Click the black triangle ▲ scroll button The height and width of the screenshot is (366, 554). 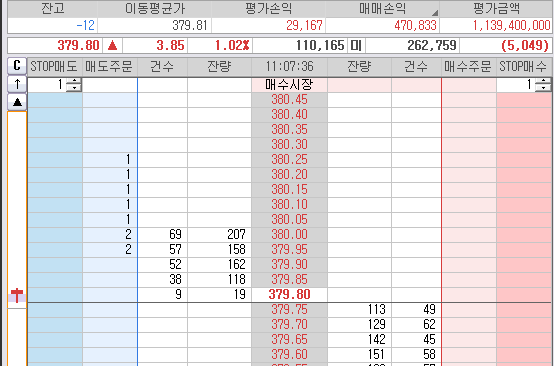tap(17, 102)
